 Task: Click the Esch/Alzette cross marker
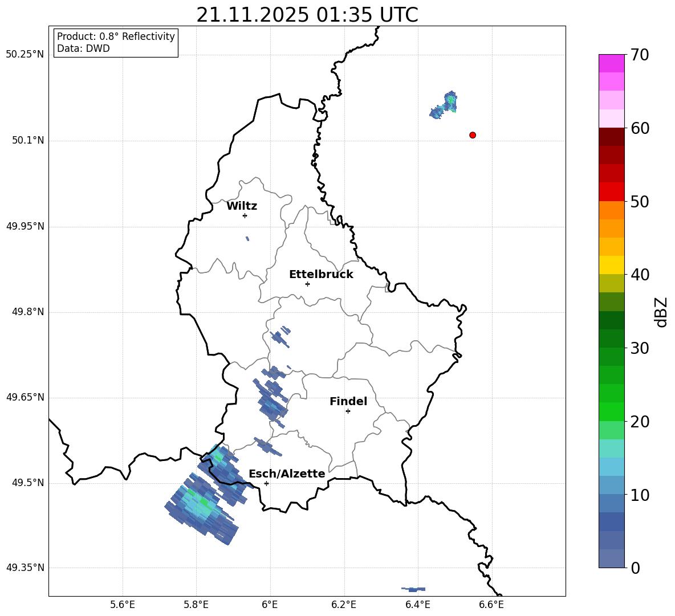point(266,483)
